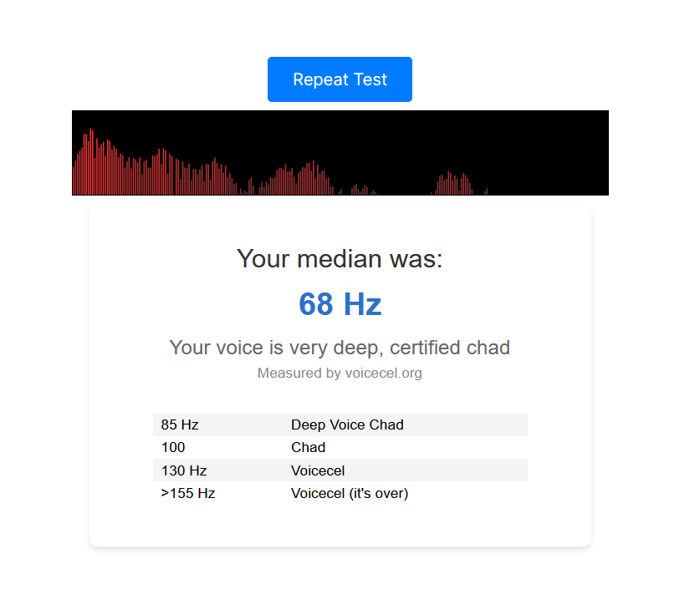The width and height of the screenshot is (700, 605).
Task: Select the >155 Hz table cell
Action: click(188, 494)
